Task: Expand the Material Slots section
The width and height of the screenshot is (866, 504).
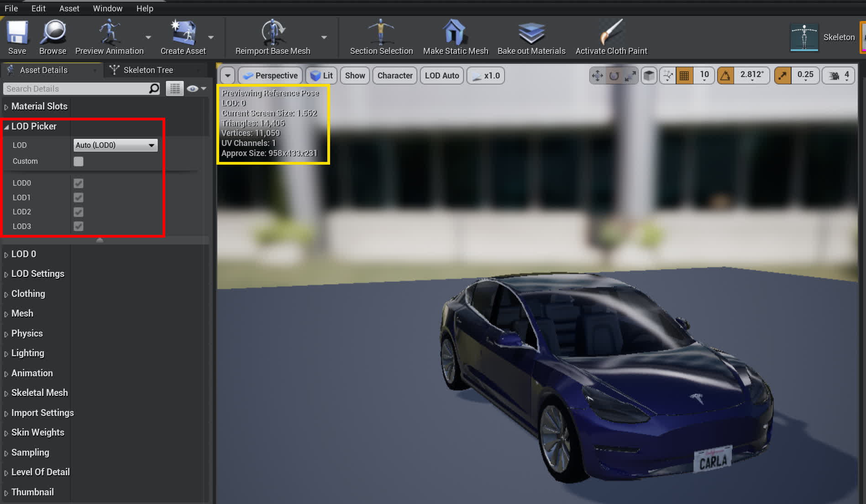Action: pos(39,106)
